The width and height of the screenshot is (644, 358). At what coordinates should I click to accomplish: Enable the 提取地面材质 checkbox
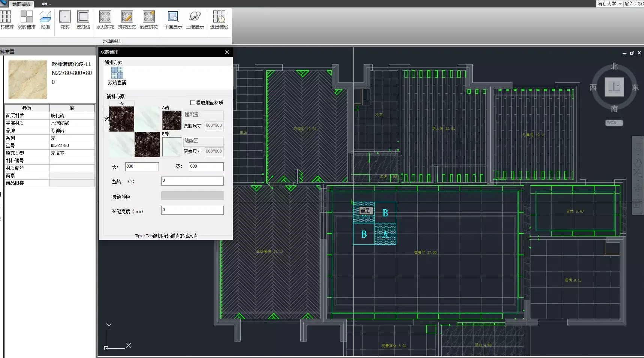point(193,103)
